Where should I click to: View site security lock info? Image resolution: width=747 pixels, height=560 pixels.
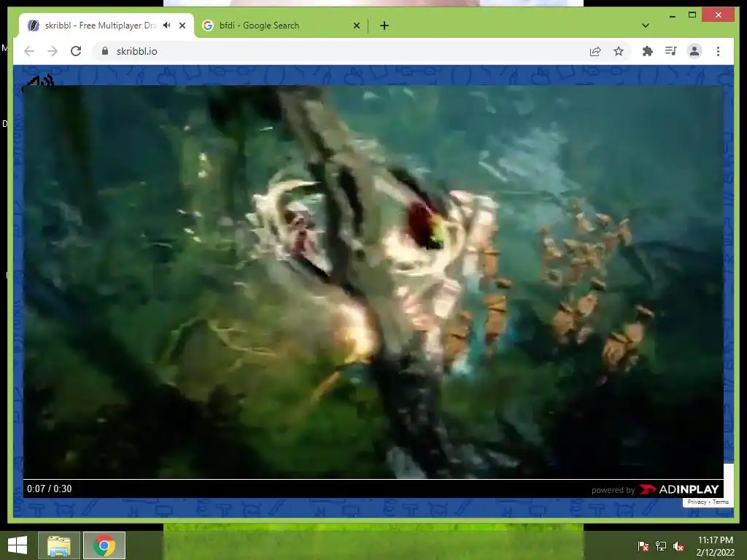pos(105,51)
